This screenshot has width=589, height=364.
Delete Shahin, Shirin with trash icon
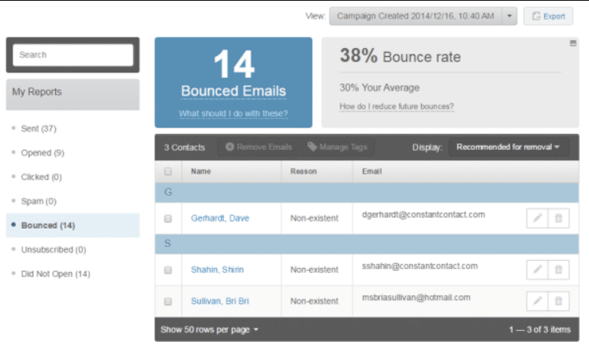558,269
